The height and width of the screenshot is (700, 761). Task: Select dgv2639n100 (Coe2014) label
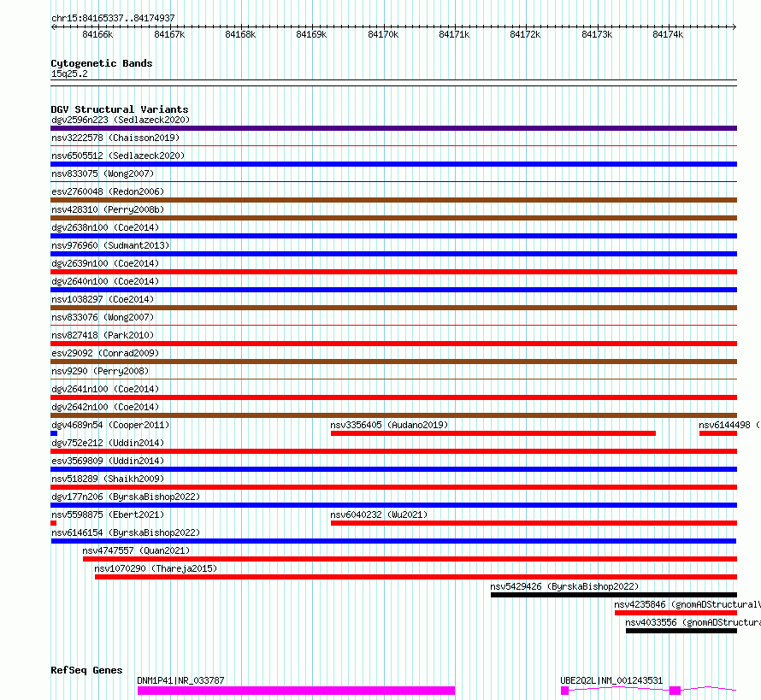click(x=105, y=263)
